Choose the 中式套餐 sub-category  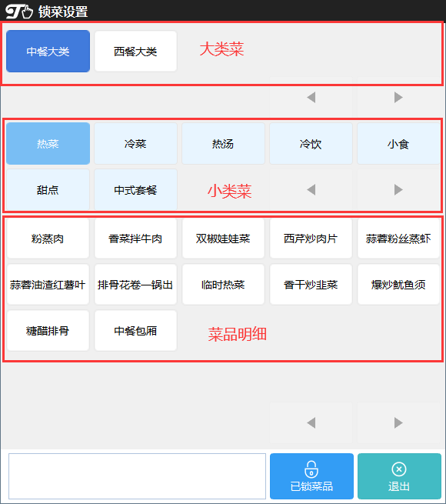(135, 189)
